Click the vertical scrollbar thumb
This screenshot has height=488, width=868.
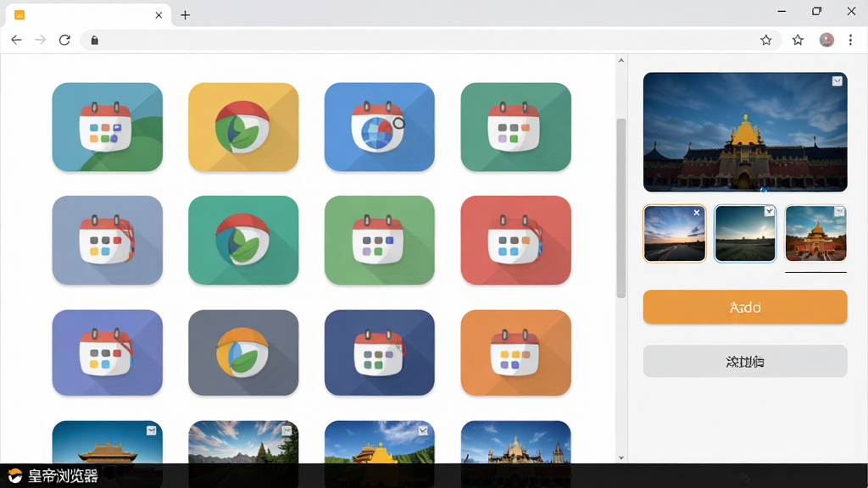pyautogui.click(x=621, y=208)
